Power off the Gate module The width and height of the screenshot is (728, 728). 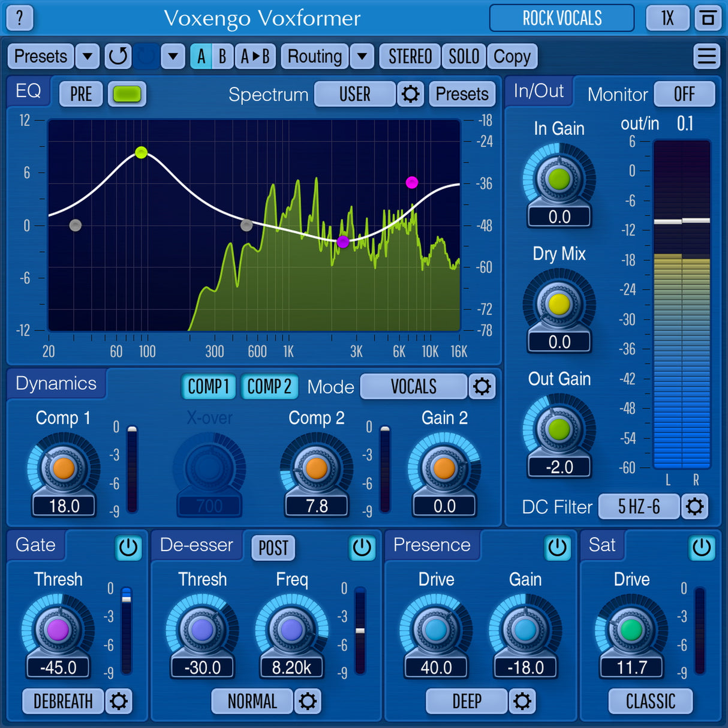coord(128,547)
